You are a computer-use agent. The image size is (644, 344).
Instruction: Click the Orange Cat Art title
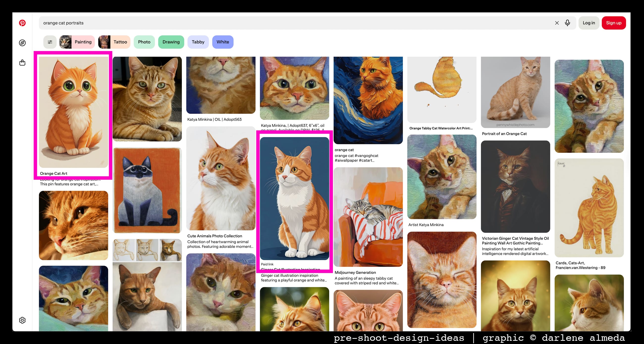point(54,173)
